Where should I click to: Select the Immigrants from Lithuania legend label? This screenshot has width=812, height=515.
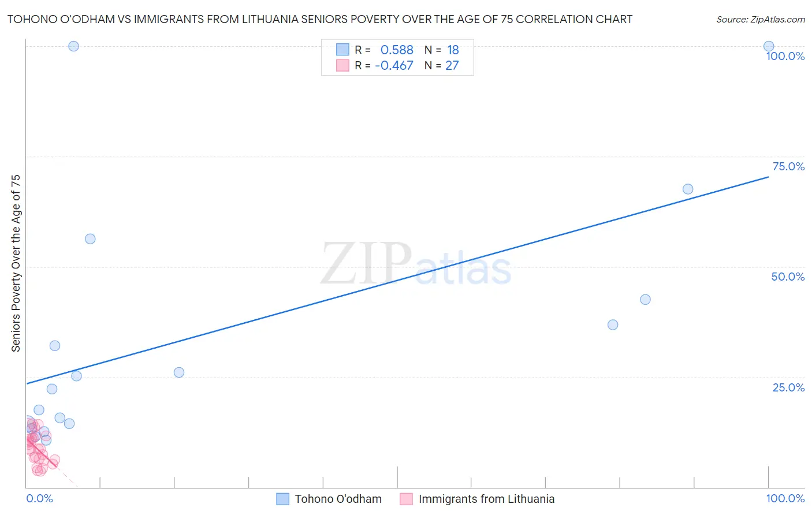[486, 499]
